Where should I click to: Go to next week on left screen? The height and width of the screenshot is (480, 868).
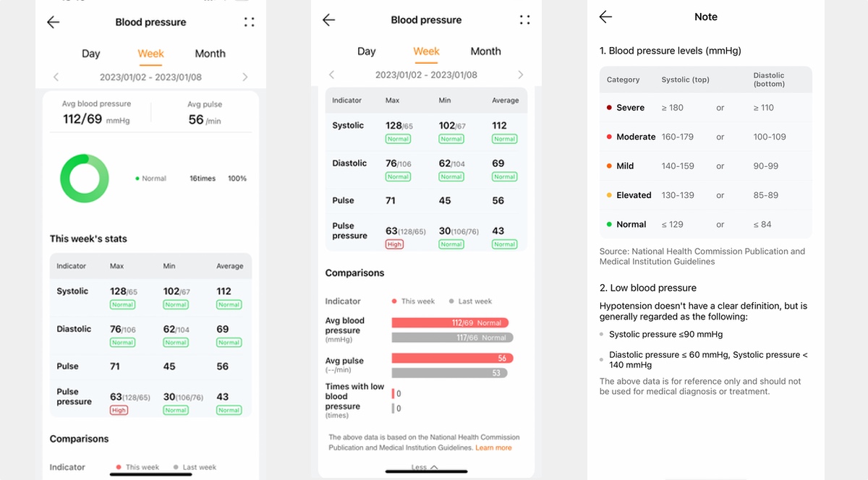[245, 77]
